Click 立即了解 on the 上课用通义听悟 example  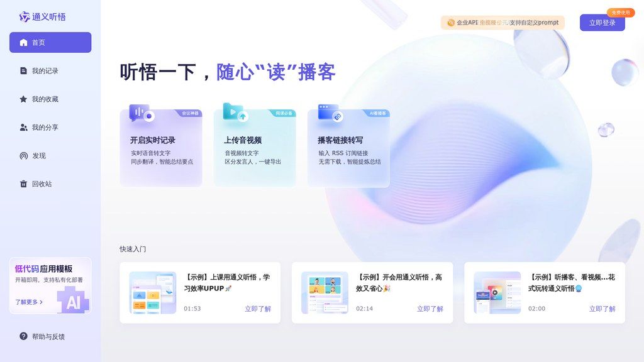coord(258,309)
